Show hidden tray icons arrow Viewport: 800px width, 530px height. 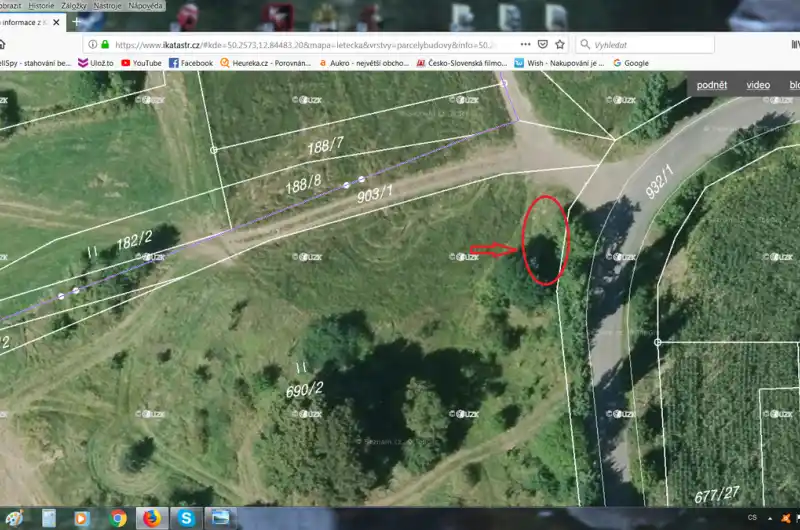pyautogui.click(x=770, y=518)
